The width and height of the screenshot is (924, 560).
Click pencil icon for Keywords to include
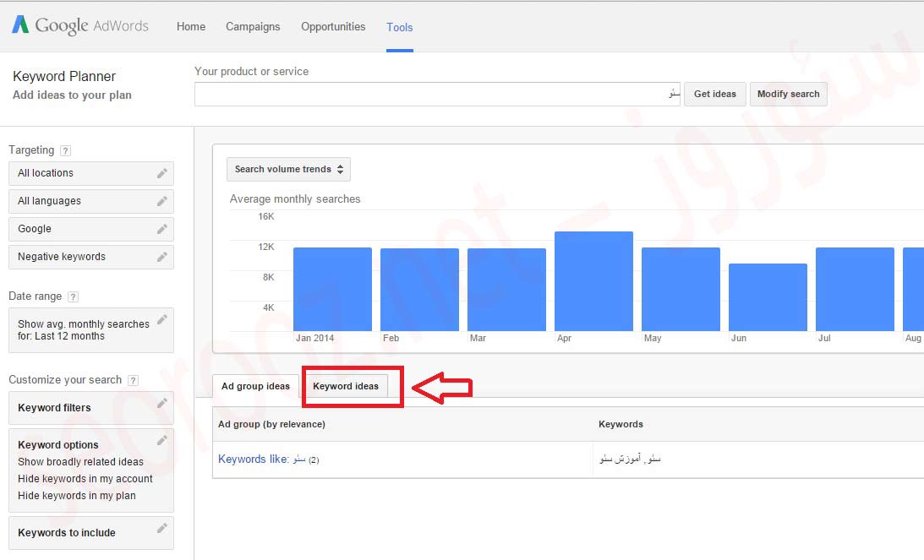(x=162, y=529)
